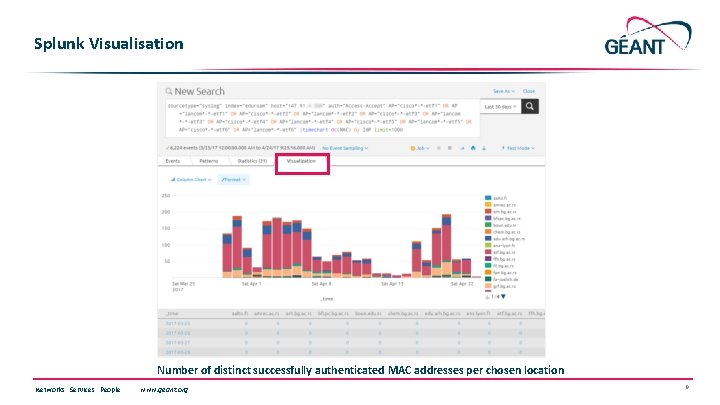Click the ens-lyon.fr legend entry
The image size is (720, 405).
coord(500,246)
